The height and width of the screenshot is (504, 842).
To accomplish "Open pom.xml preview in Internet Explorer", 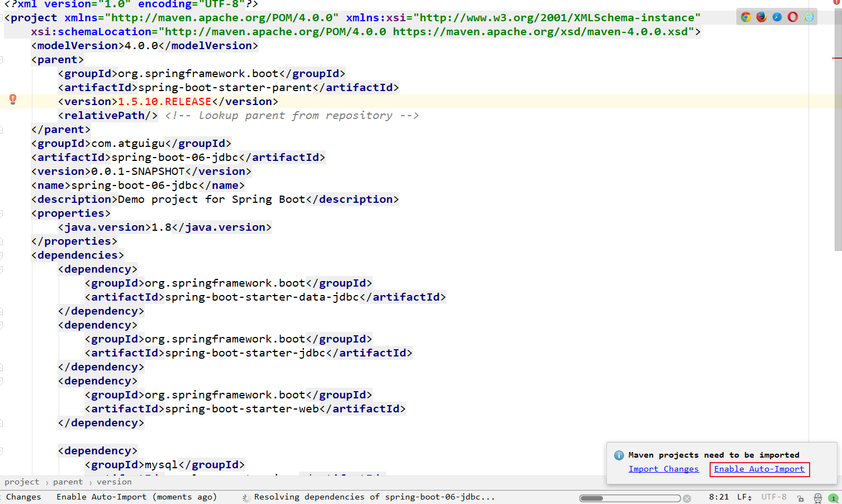I will pyautogui.click(x=808, y=17).
